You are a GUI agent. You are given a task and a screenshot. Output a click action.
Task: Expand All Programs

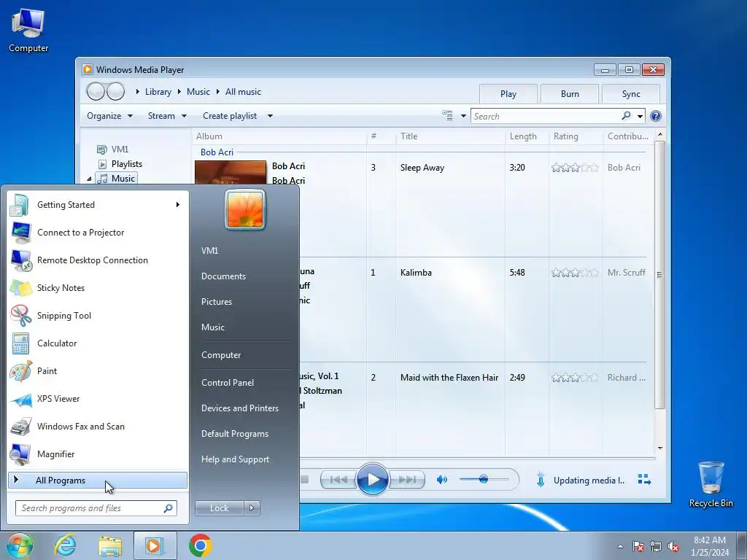click(97, 480)
